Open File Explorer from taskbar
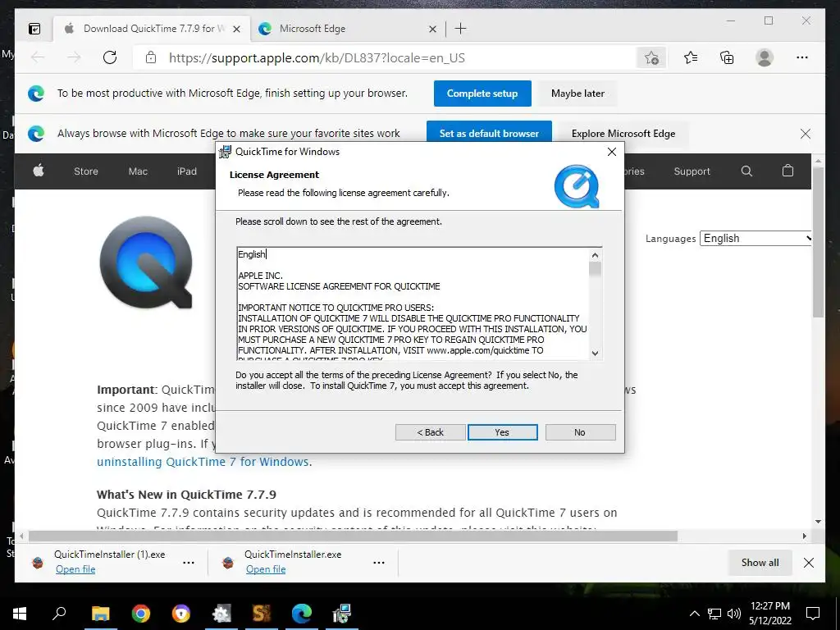Viewport: 840px width, 630px height. pos(100,614)
